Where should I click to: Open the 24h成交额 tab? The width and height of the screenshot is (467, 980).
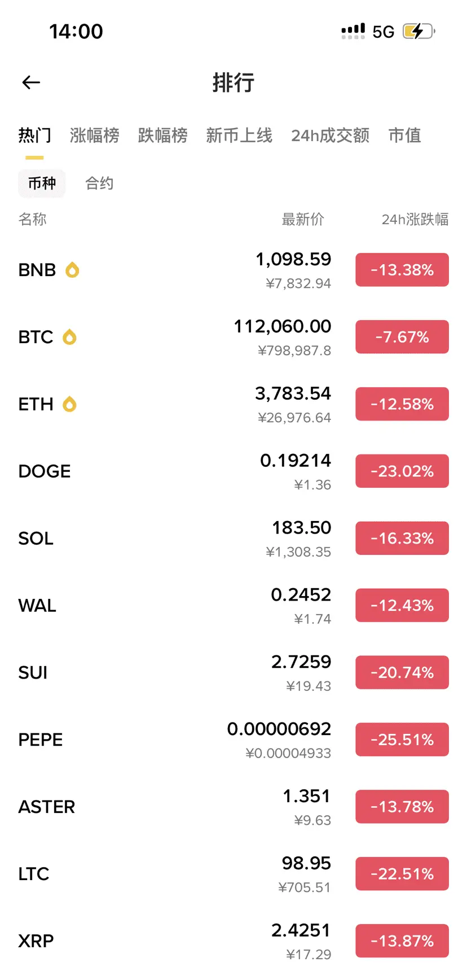pyautogui.click(x=331, y=135)
